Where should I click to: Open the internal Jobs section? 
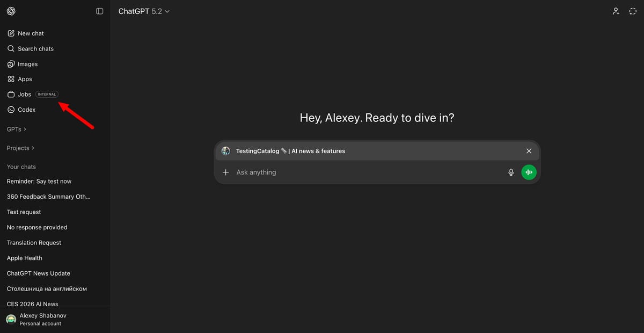23,94
